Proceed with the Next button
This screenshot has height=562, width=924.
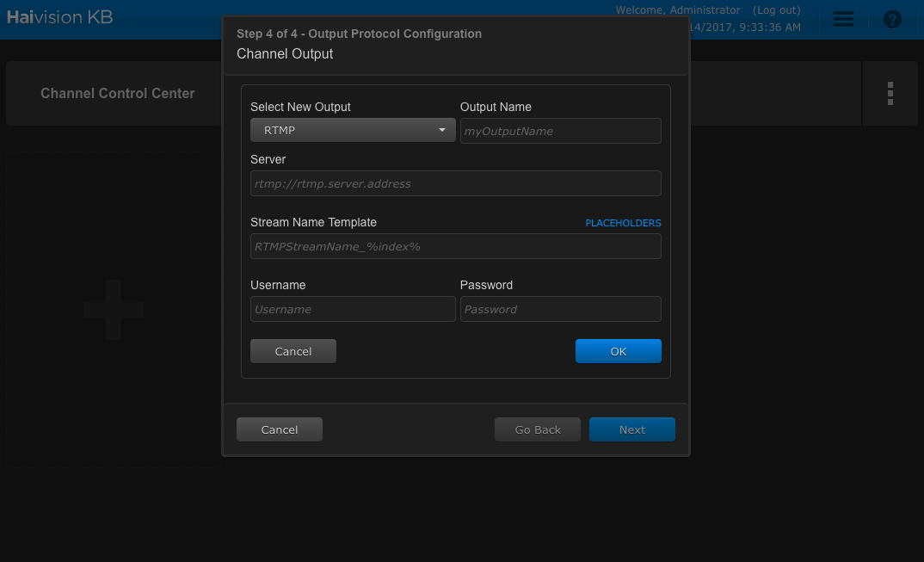coord(631,430)
